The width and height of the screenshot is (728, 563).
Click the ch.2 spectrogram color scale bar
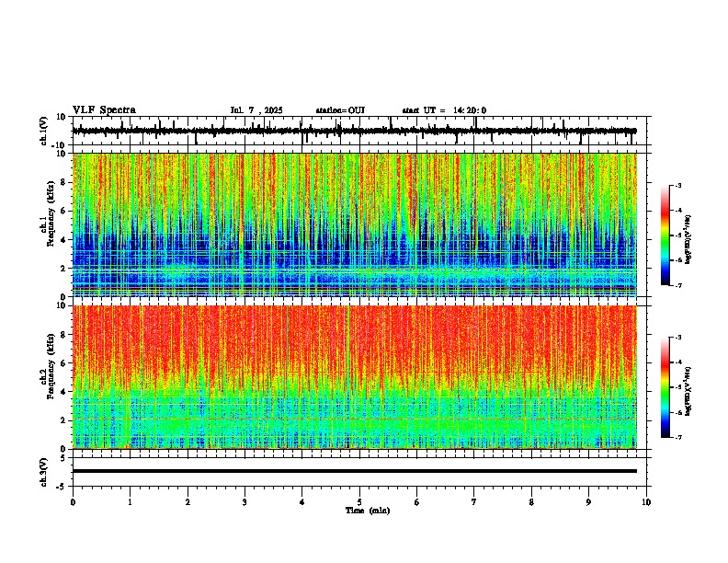[x=665, y=387]
